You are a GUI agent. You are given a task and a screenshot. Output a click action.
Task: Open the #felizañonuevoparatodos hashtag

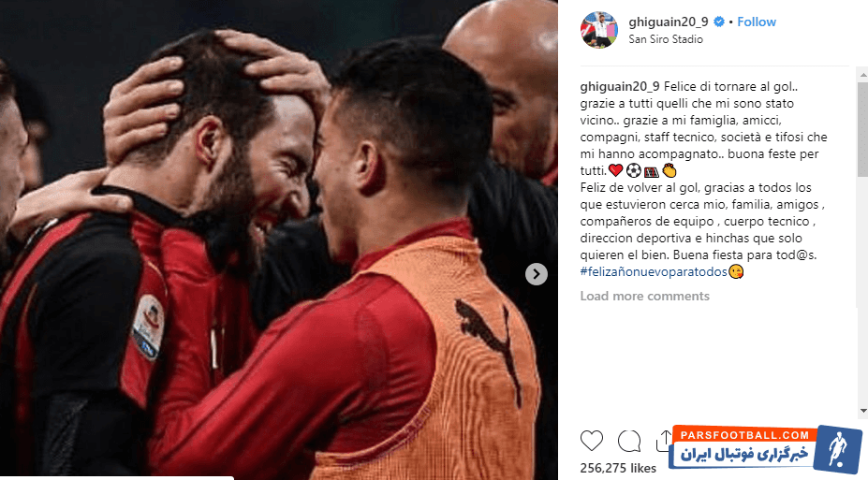pyautogui.click(x=654, y=271)
